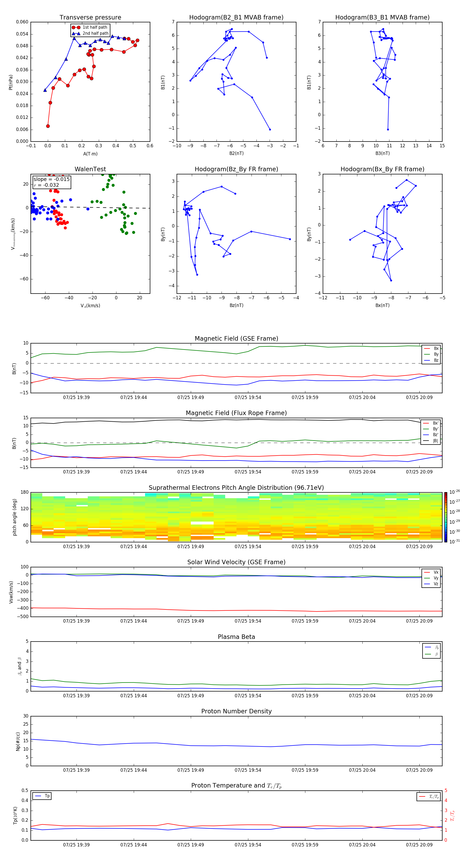This screenshot has height=868, width=473.
Task: Click the 'B2(nT)' x-axis label
Action: tap(236, 153)
